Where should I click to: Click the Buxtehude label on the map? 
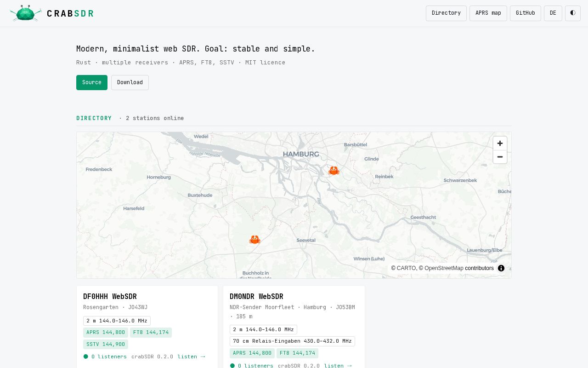tap(200, 195)
